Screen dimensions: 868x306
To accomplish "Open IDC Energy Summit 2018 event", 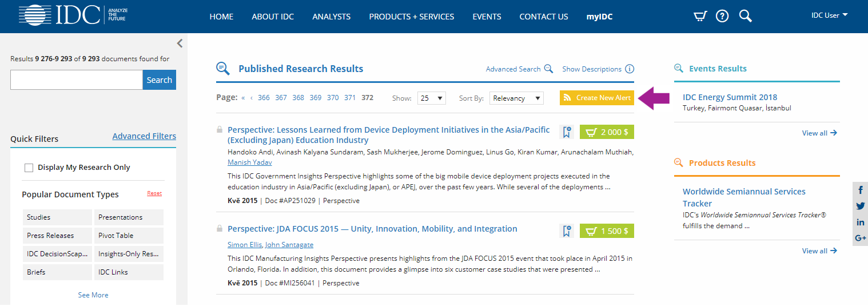I will coord(730,97).
